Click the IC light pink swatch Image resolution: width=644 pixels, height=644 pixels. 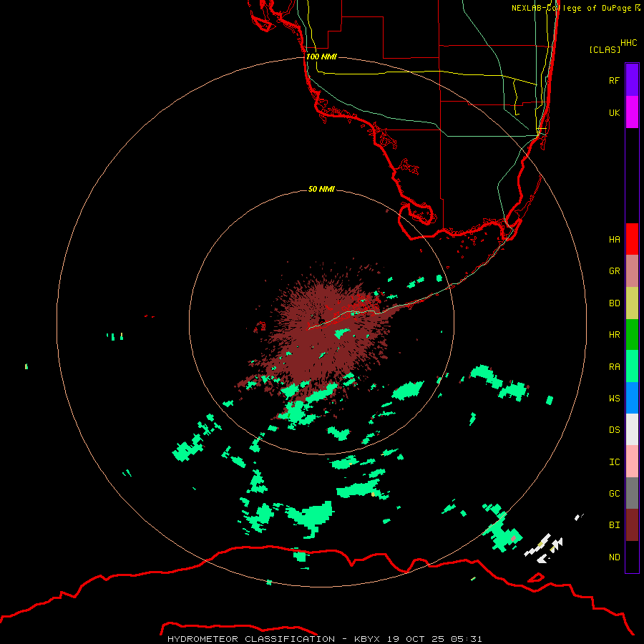click(x=632, y=462)
